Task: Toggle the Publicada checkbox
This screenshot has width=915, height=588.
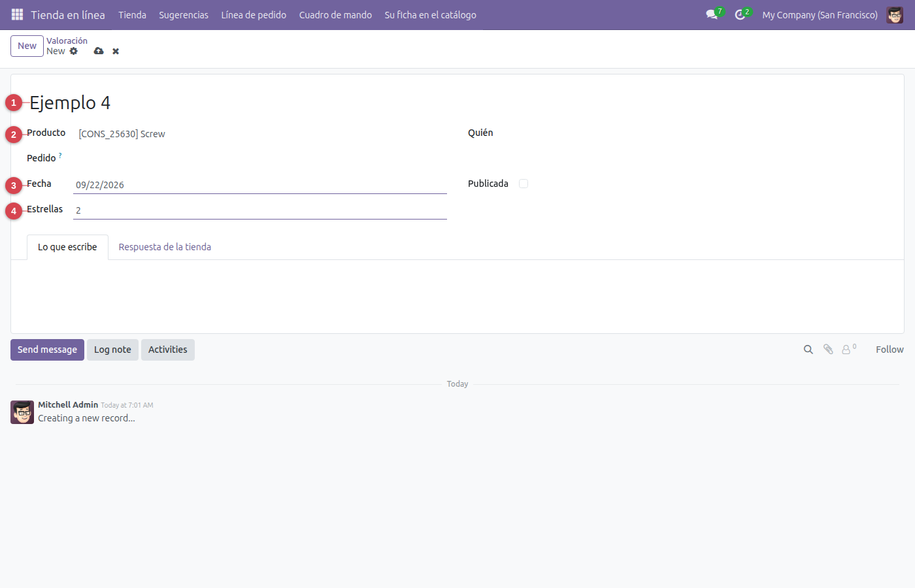Action: (x=524, y=184)
